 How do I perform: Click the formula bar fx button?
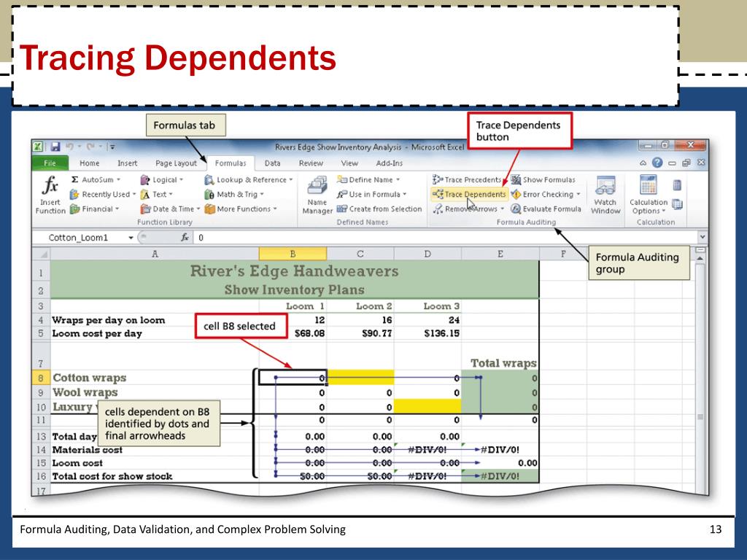pos(185,238)
